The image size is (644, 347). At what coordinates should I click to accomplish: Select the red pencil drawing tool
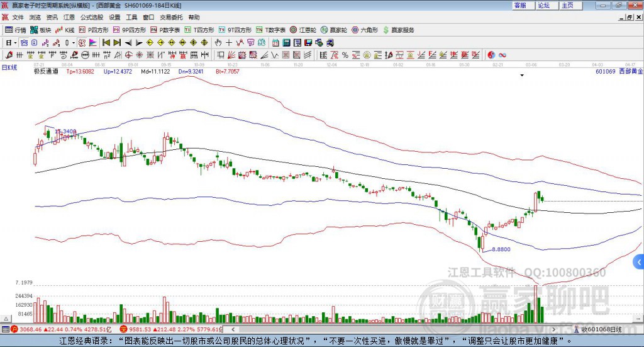click(x=9, y=55)
